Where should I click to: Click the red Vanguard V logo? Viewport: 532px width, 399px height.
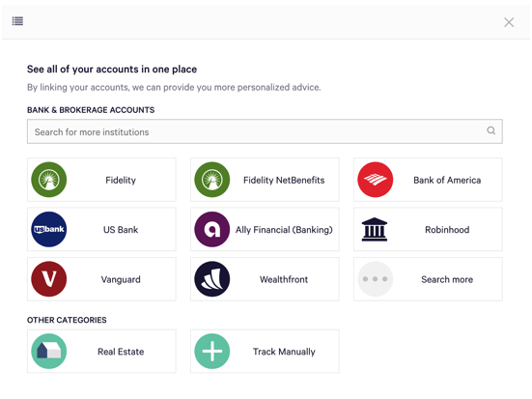pyautogui.click(x=49, y=279)
